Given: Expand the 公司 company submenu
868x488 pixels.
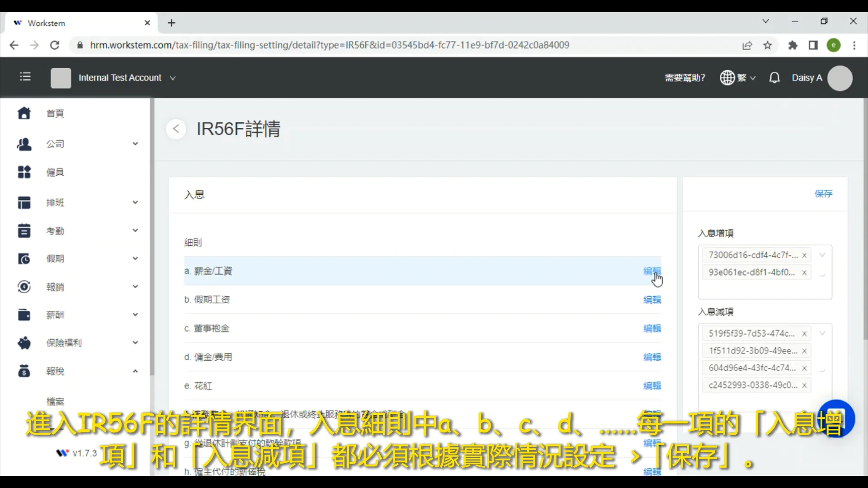Looking at the screenshot, I should (135, 144).
